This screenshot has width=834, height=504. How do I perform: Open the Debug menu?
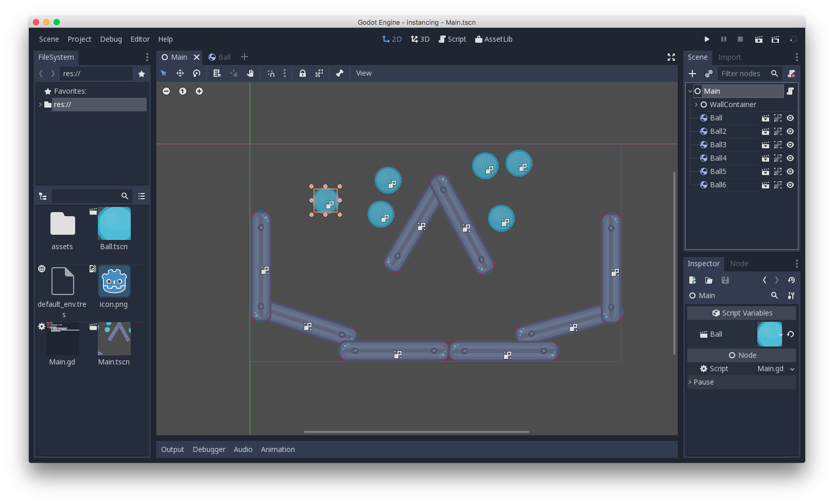pos(111,39)
